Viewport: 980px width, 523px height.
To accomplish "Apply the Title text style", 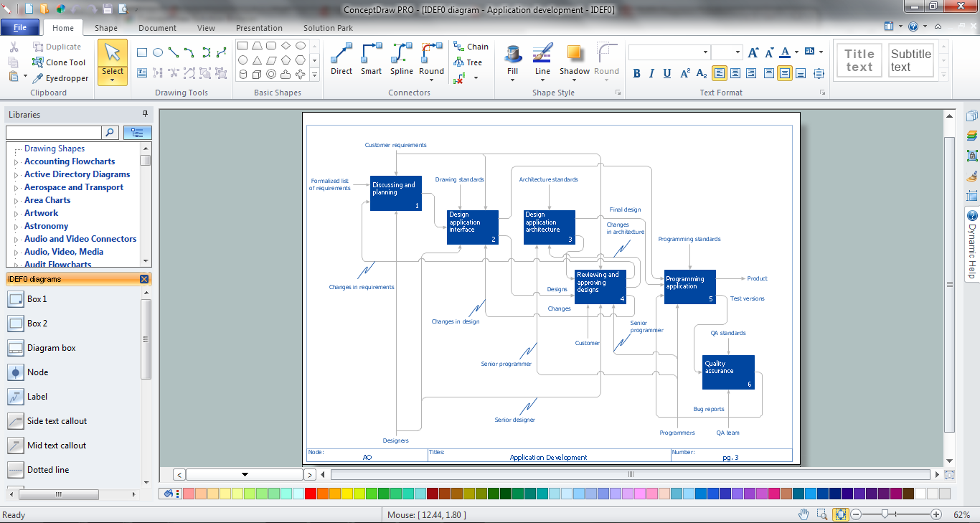I will pos(859,60).
